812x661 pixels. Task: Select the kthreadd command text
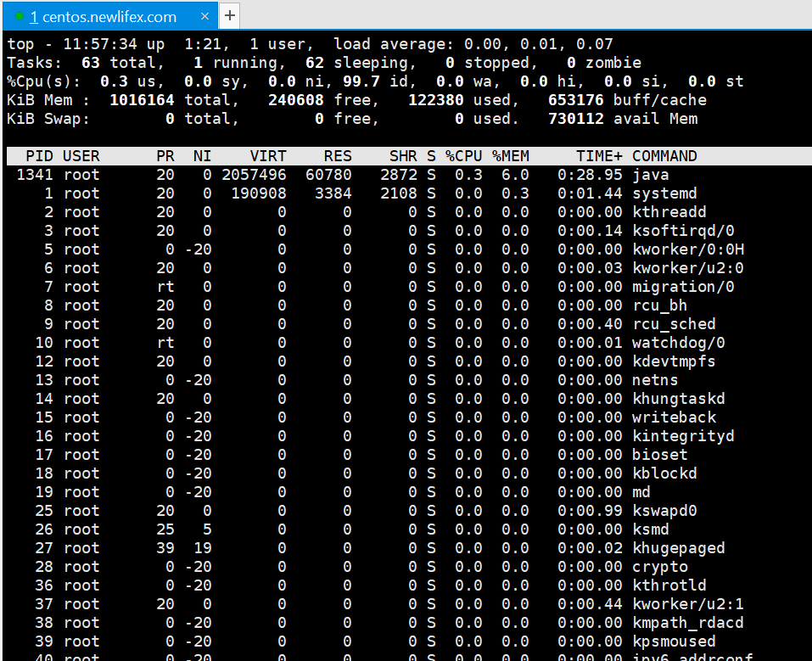point(669,212)
